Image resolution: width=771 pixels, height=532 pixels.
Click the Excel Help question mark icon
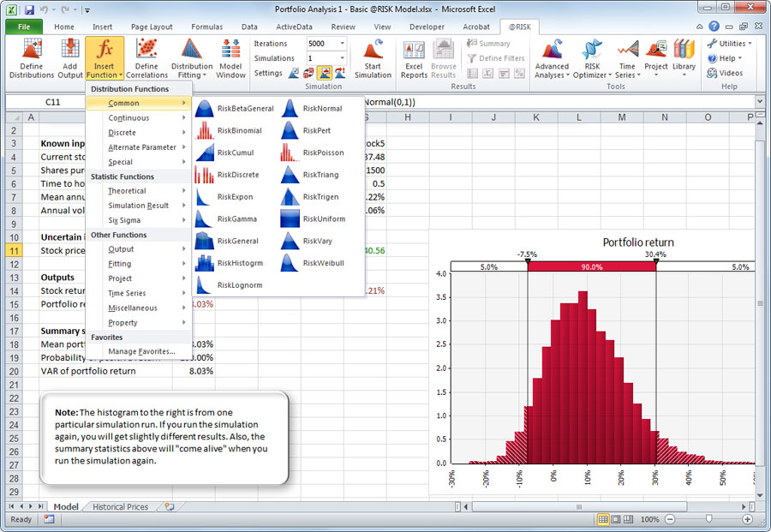pyautogui.click(x=714, y=27)
